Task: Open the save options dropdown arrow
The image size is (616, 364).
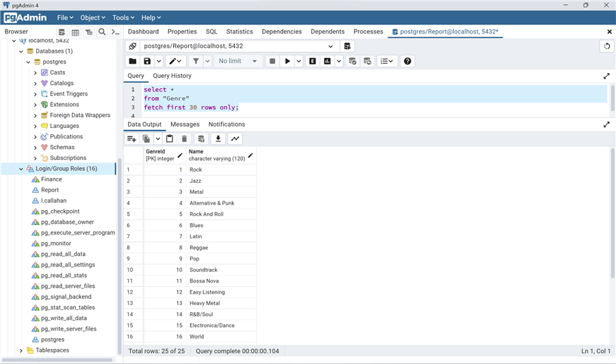Action: click(x=159, y=61)
